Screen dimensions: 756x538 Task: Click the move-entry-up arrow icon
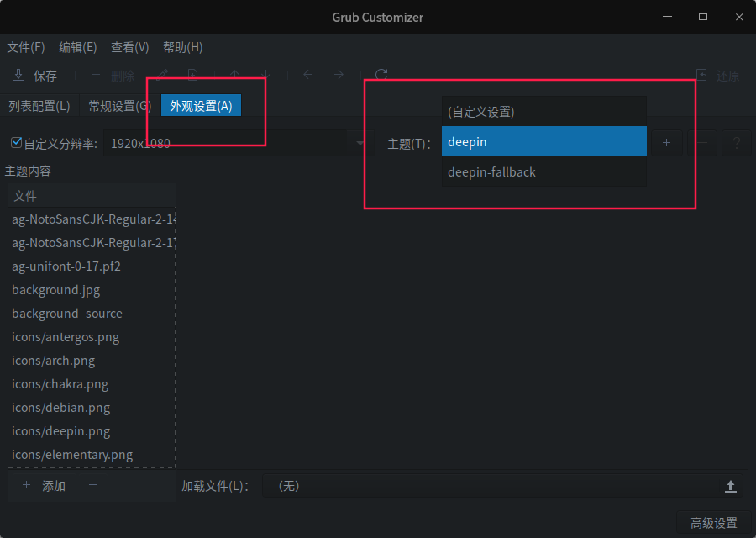click(x=234, y=75)
